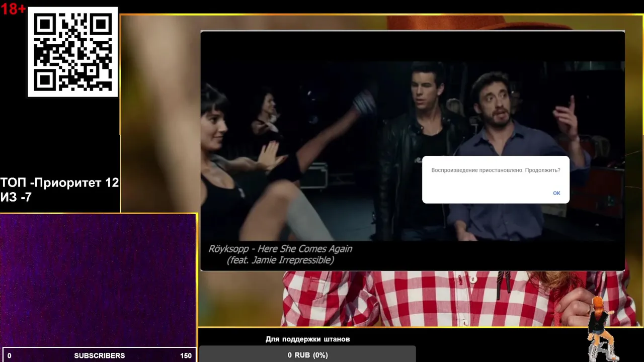Screen dimensions: 644x362
Task: Click the purple noise chat panel
Action: click(x=98, y=280)
